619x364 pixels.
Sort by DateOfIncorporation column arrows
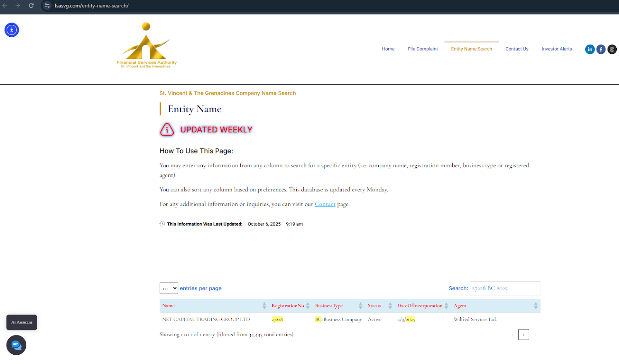pos(446,306)
